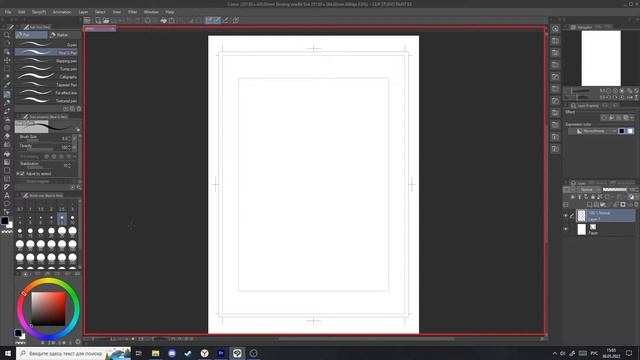Image resolution: width=640 pixels, height=360 pixels.
Task: Select the Fill bucket tool
Action: (7, 154)
